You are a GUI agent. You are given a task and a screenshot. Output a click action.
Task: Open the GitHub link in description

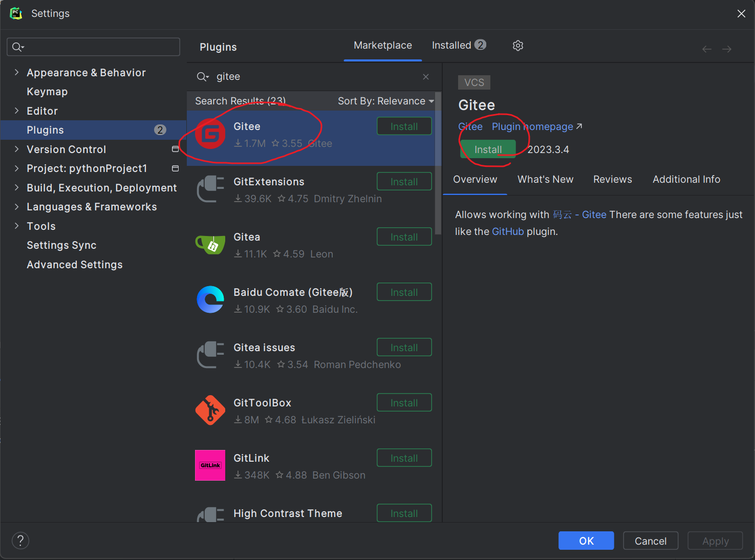tap(508, 231)
